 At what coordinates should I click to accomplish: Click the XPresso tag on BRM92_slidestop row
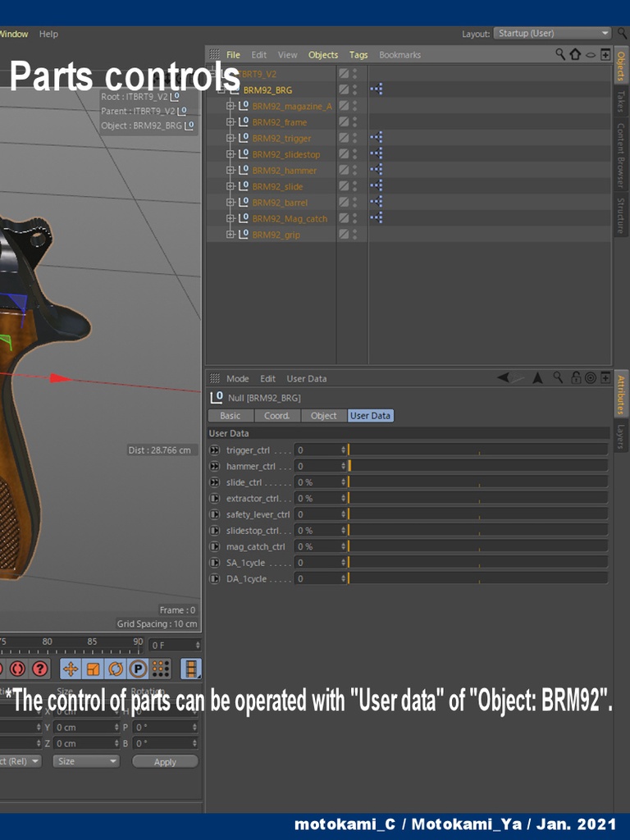(376, 153)
